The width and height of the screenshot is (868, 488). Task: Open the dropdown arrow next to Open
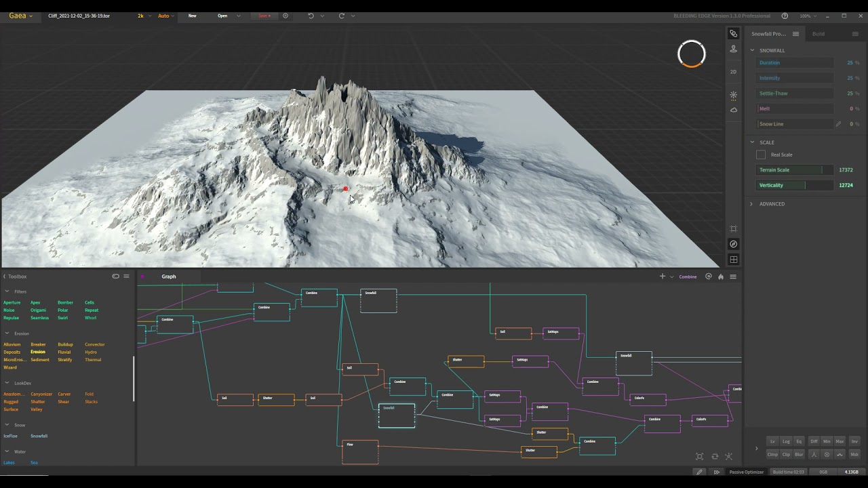click(239, 16)
